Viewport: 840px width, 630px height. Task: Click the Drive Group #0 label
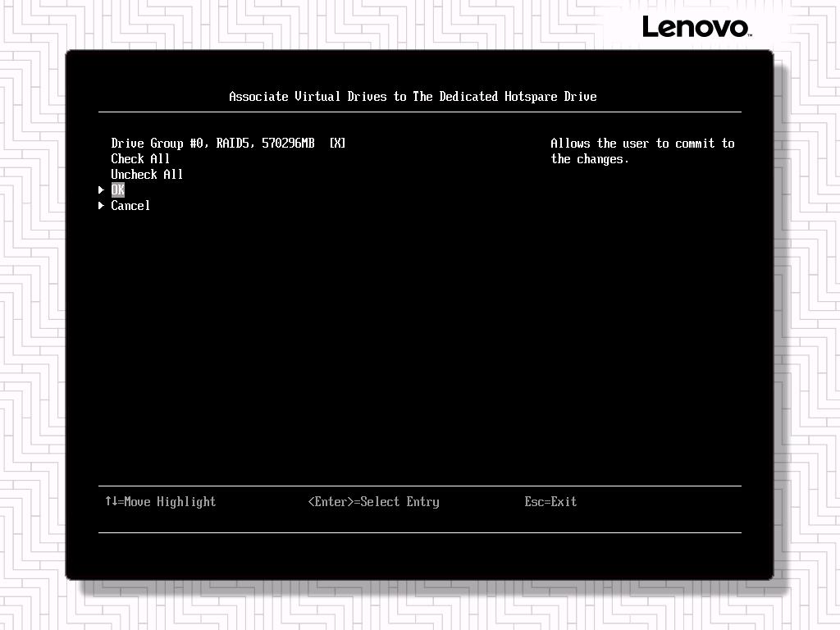160,144
